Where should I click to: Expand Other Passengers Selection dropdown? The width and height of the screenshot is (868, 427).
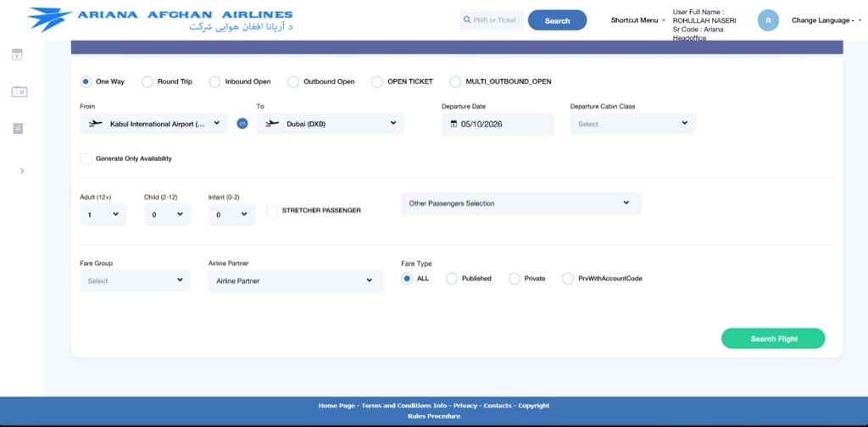click(x=521, y=203)
